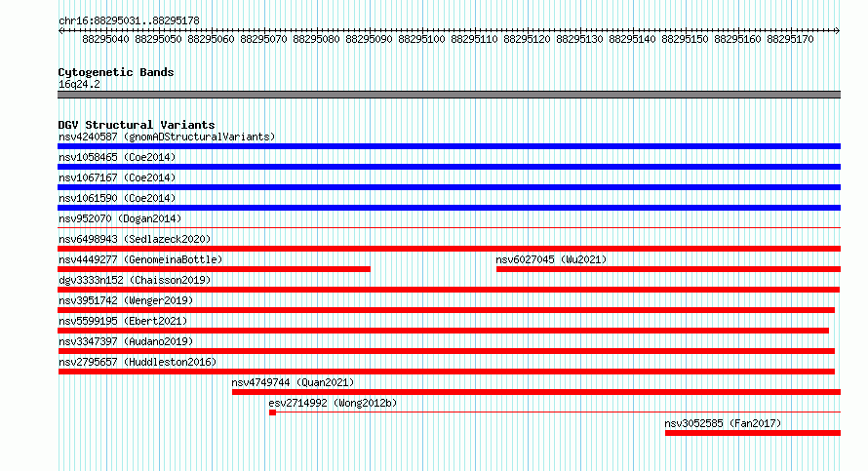The image size is (868, 471).
Task: Open the nsv4449277 (GenomeinaBottle) label
Action: [x=140, y=259]
